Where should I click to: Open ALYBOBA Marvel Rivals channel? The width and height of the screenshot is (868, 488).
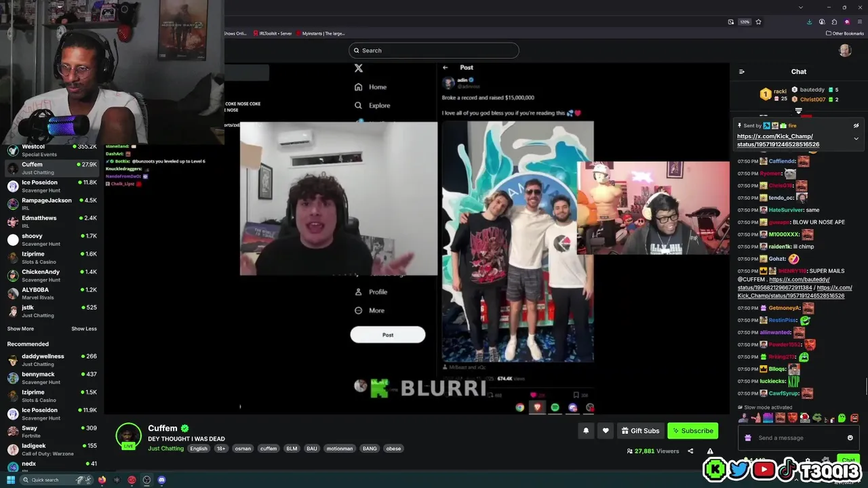coord(52,293)
